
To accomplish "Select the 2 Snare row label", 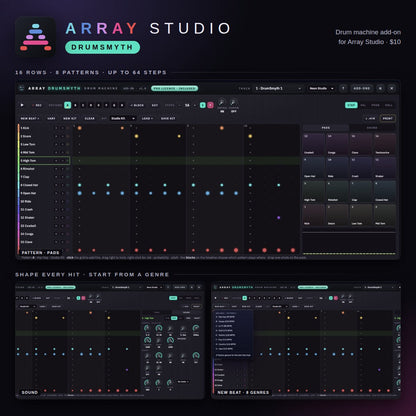I will point(26,136).
